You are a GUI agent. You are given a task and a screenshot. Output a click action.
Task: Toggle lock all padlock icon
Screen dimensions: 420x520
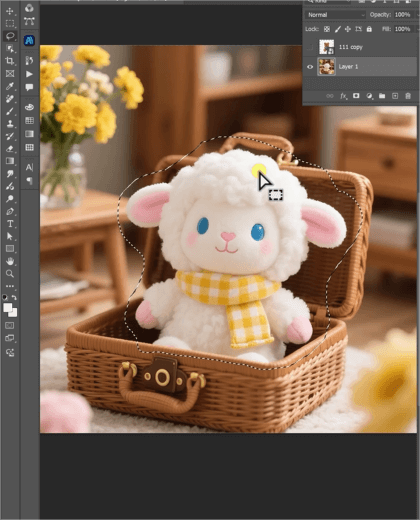tap(369, 29)
